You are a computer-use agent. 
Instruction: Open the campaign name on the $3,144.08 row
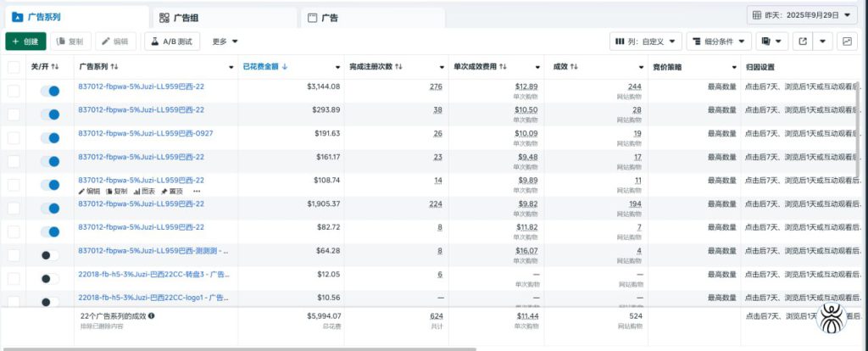point(142,86)
